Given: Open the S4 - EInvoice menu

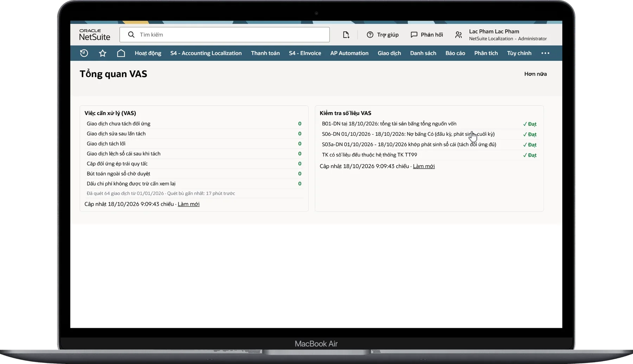Looking at the screenshot, I should click(x=305, y=53).
